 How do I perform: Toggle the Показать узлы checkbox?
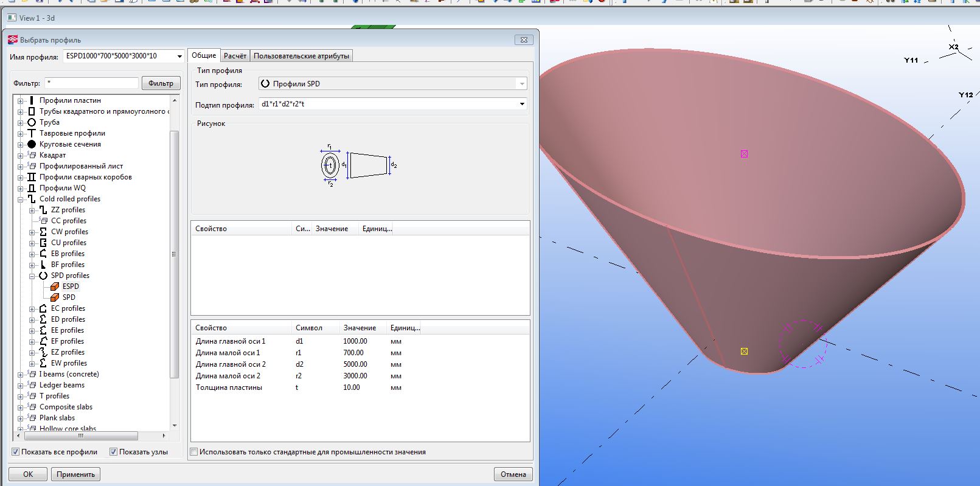[x=113, y=452]
